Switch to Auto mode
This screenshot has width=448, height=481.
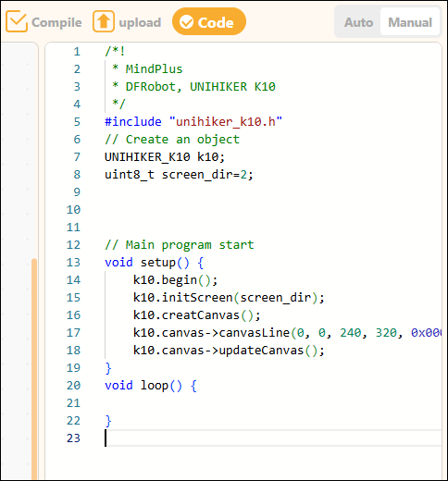[x=358, y=22]
